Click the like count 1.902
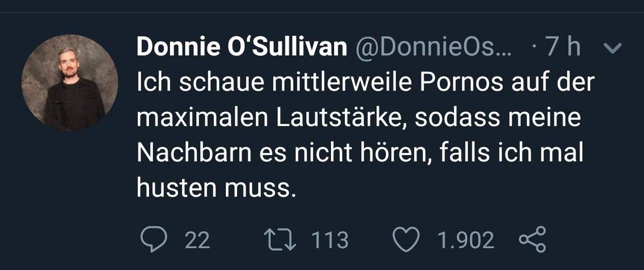The height and width of the screenshot is (270, 644). (465, 241)
